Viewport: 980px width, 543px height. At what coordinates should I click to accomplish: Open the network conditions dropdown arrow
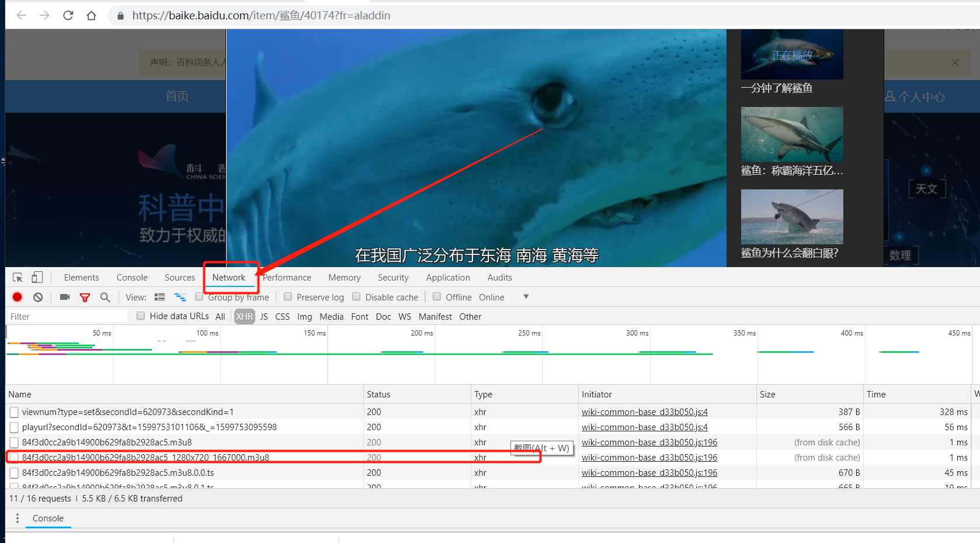click(525, 297)
